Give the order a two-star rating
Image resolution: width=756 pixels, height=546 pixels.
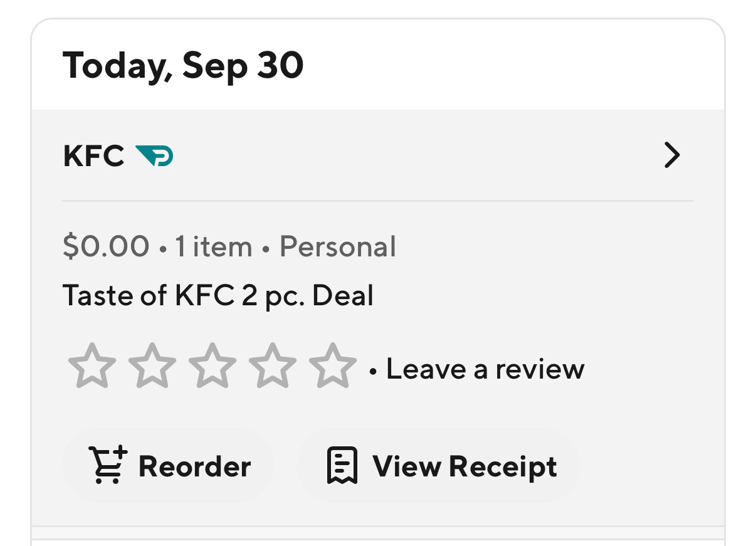pos(152,366)
